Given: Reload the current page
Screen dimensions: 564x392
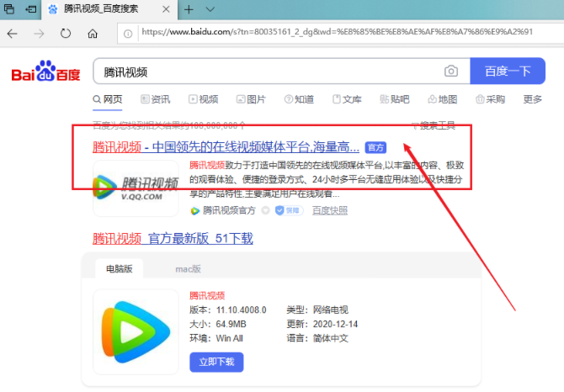Looking at the screenshot, I should click(66, 34).
